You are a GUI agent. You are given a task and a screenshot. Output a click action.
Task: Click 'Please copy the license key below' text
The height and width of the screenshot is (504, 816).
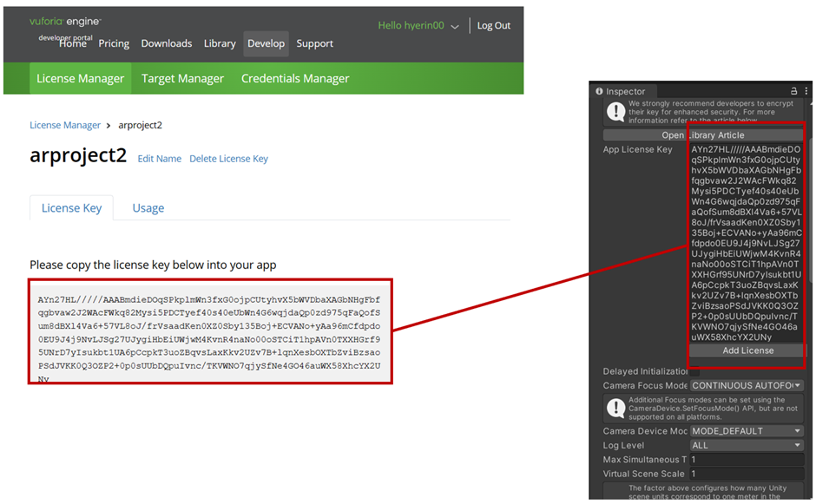click(153, 265)
